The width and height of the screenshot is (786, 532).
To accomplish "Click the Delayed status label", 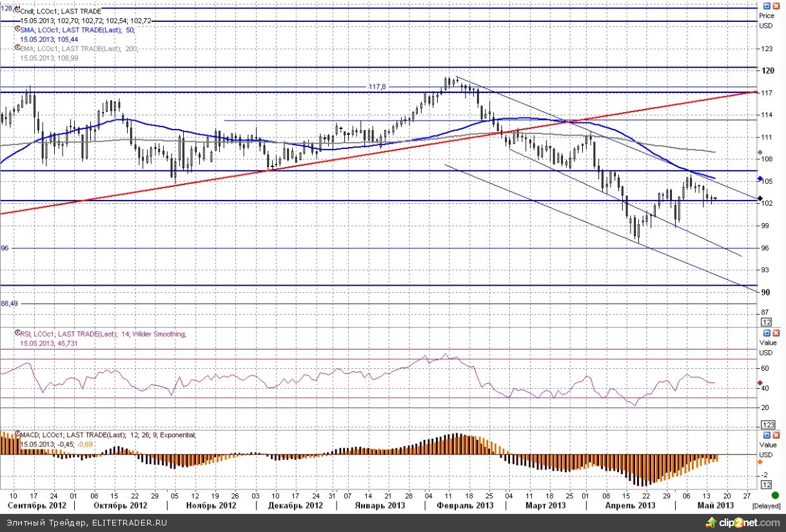I will coord(771,507).
